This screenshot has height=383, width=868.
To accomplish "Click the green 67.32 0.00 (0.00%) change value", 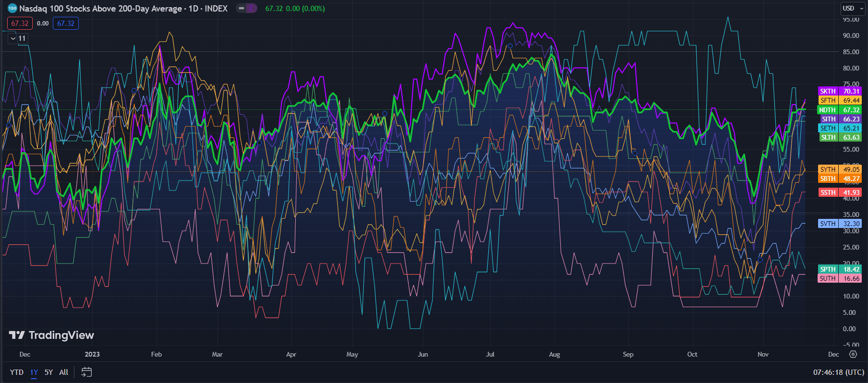I will [x=295, y=9].
